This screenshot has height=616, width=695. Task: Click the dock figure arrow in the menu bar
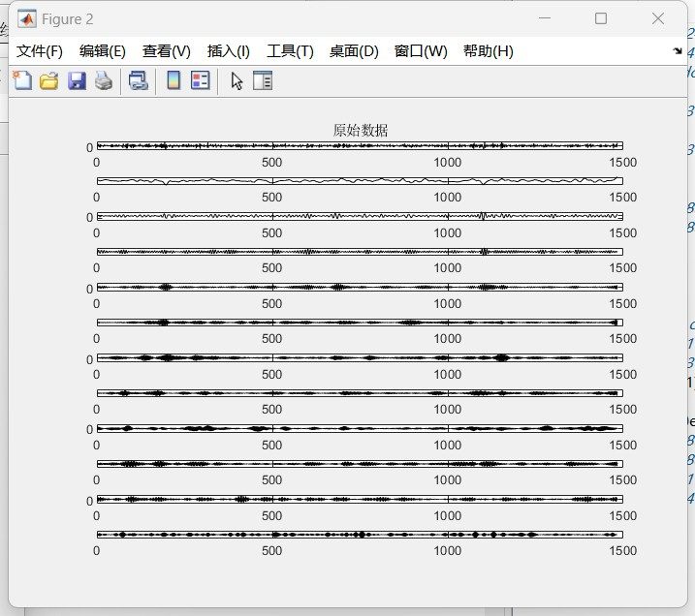pos(677,51)
